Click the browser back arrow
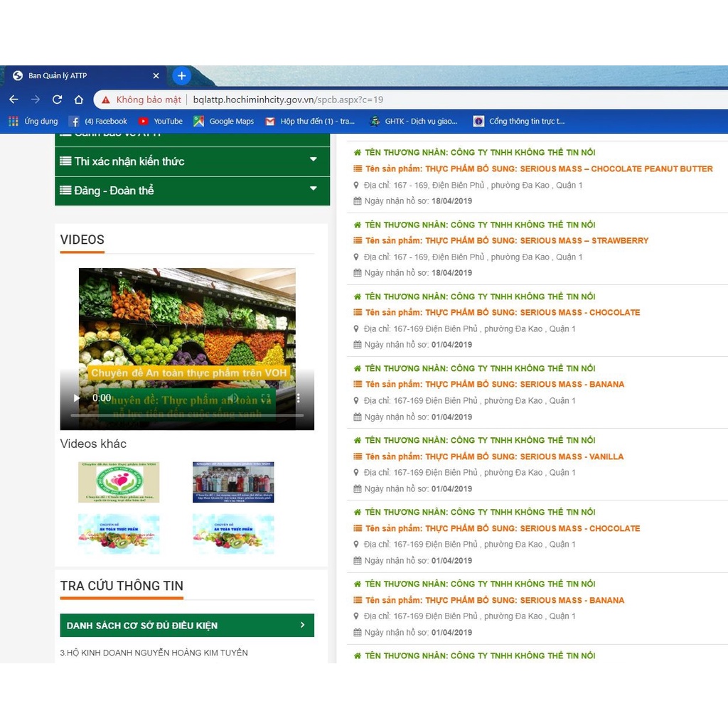 coord(14,100)
